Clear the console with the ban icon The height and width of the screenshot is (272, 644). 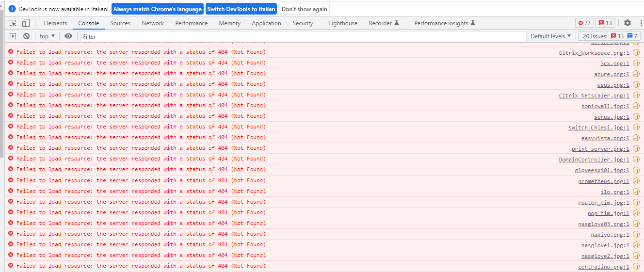point(27,36)
